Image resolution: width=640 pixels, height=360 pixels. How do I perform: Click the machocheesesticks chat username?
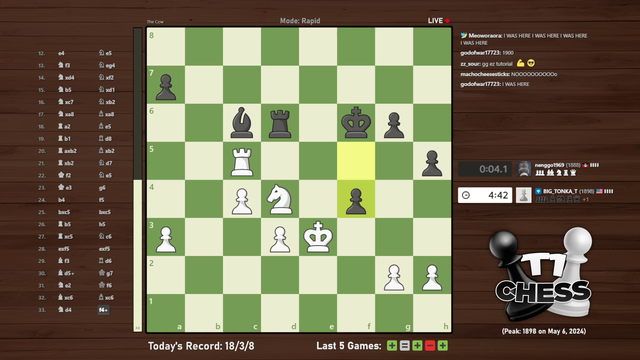[x=485, y=74]
